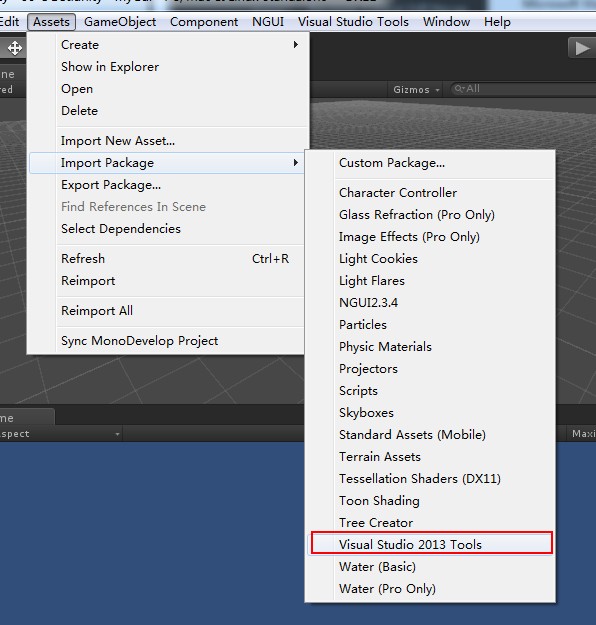Open the Assets menu
596x625 pixels.
coord(51,22)
